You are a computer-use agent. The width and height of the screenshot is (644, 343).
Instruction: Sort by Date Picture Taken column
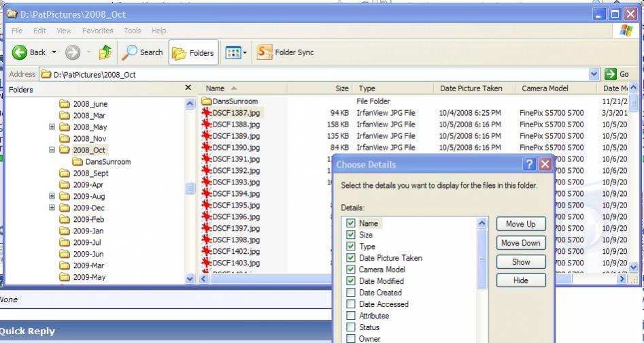coord(475,88)
